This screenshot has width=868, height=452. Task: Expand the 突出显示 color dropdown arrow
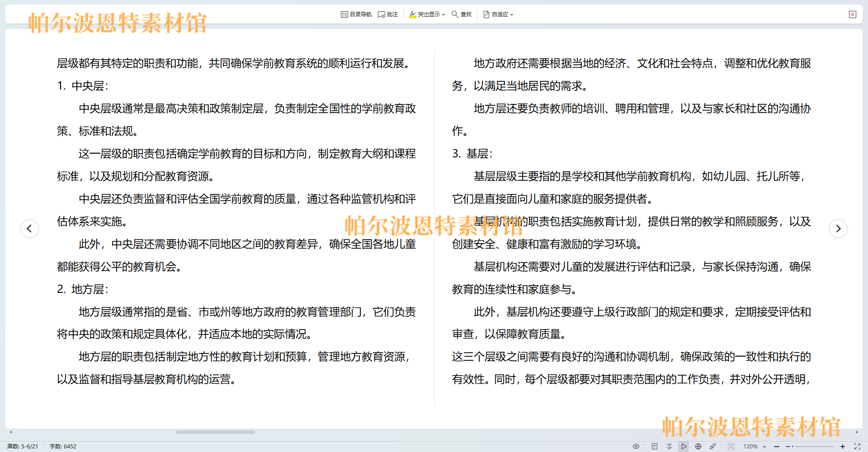(443, 15)
